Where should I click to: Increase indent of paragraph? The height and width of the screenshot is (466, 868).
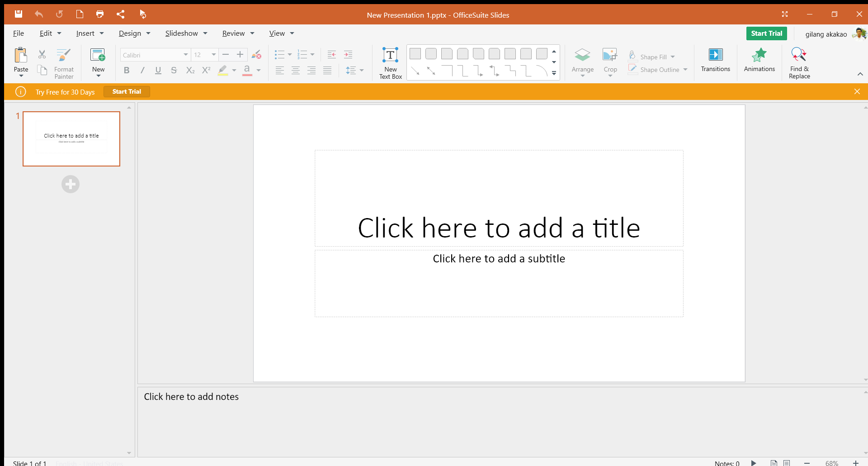pos(348,55)
